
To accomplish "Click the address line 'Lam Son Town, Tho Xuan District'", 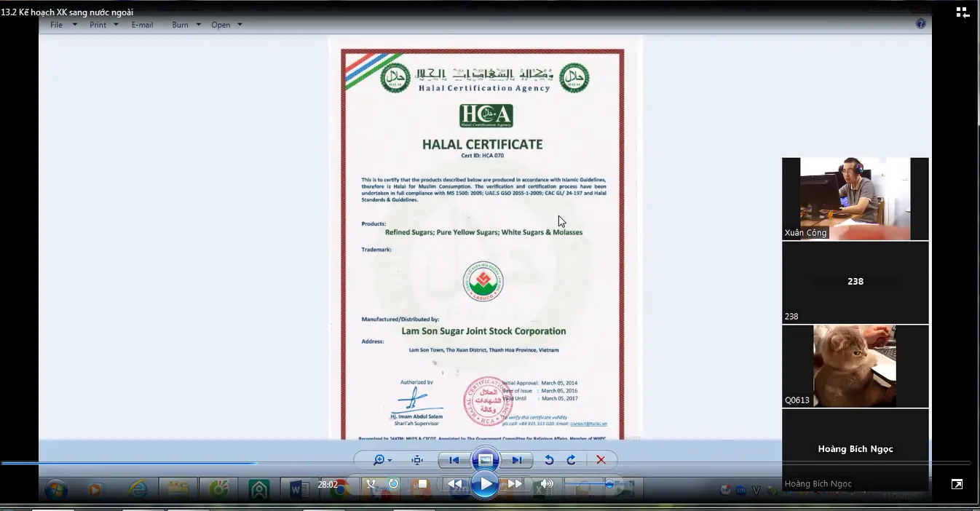I will tap(483, 350).
